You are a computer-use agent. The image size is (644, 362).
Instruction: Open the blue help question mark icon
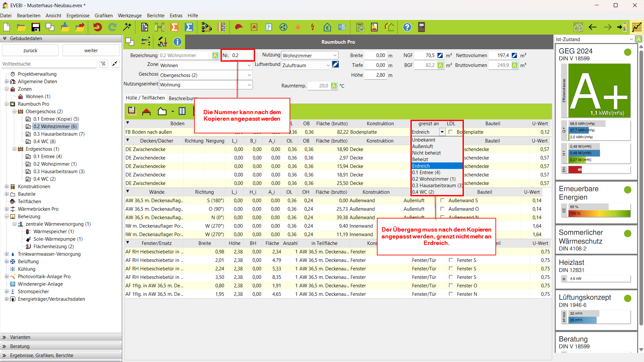tap(407, 27)
